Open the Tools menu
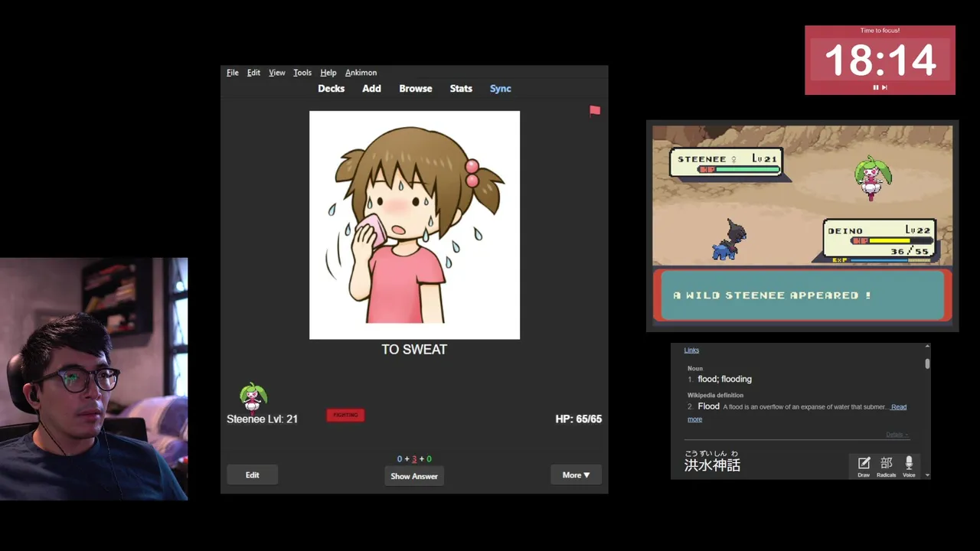This screenshot has height=551, width=980. coord(302,73)
